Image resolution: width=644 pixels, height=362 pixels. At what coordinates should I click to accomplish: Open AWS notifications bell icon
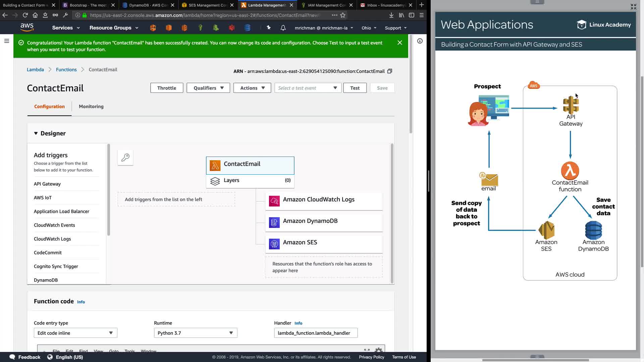point(283,28)
